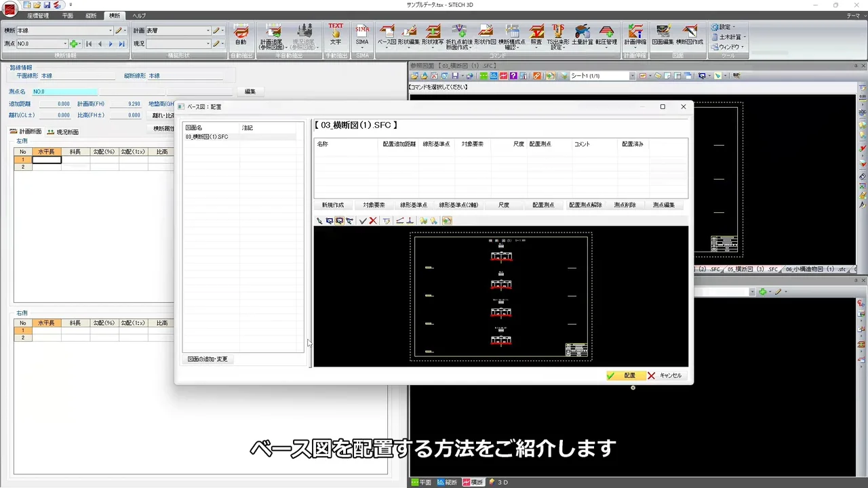Click the red X icon in dialog toolbar
Viewport: 868px width, 488px height.
[x=373, y=221]
